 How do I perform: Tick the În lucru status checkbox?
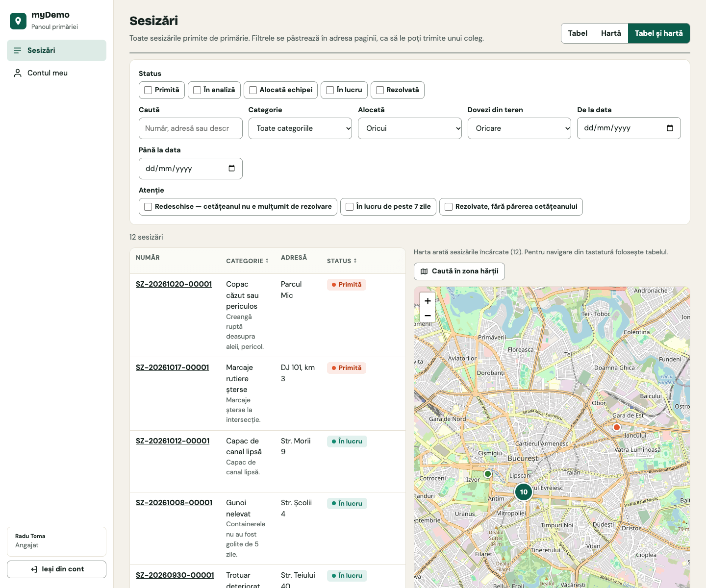click(330, 90)
